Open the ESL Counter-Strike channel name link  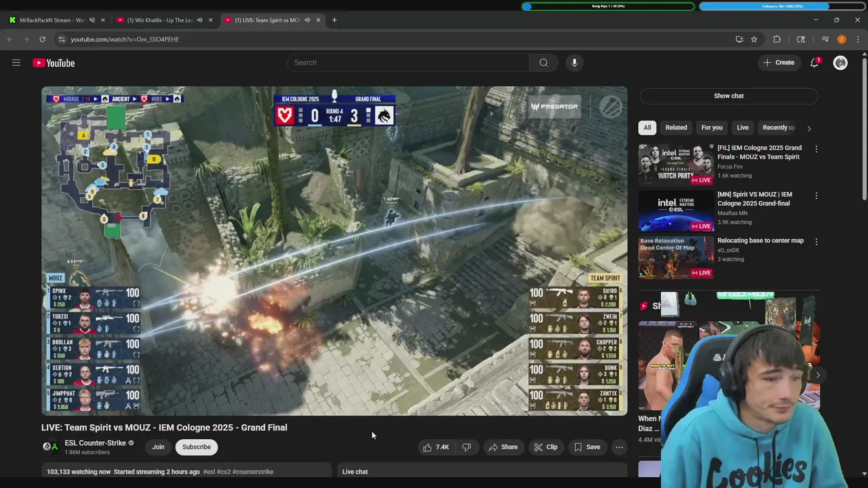coord(95,443)
